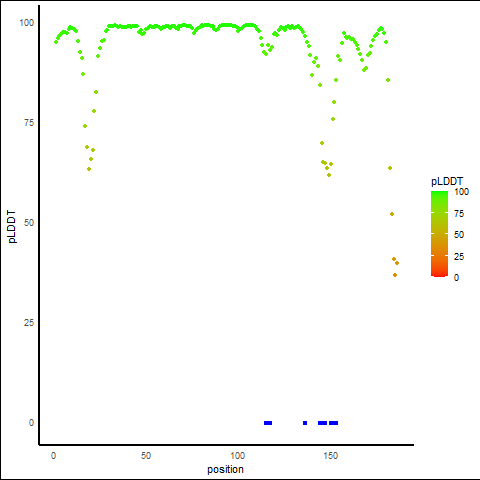The width and height of the screenshot is (480, 480).
Task: Click the x-axis tick label 100
Action: pos(238,456)
